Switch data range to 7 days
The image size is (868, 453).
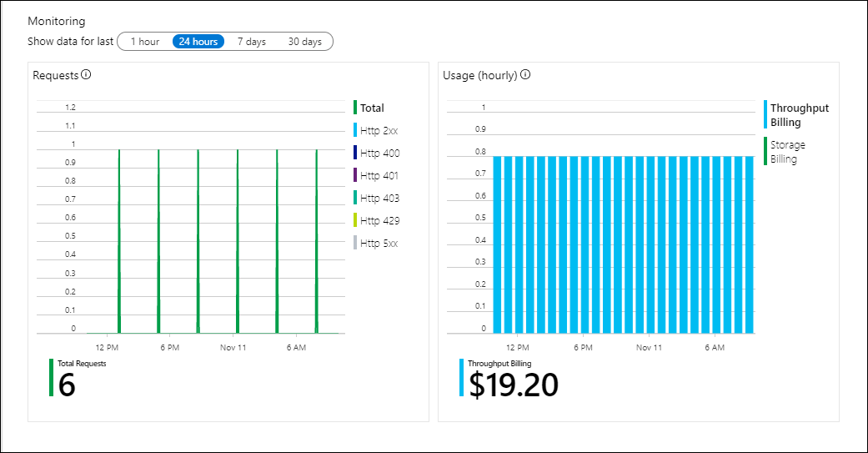point(252,42)
